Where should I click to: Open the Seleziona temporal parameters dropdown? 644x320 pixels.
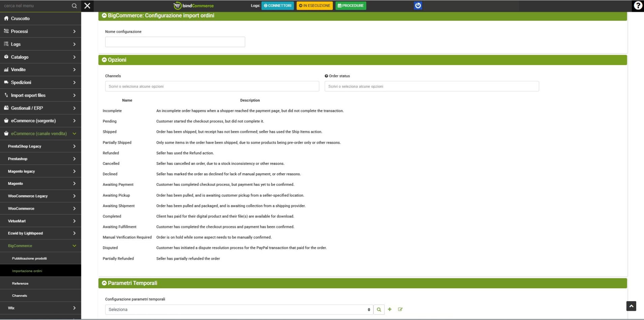pos(239,310)
